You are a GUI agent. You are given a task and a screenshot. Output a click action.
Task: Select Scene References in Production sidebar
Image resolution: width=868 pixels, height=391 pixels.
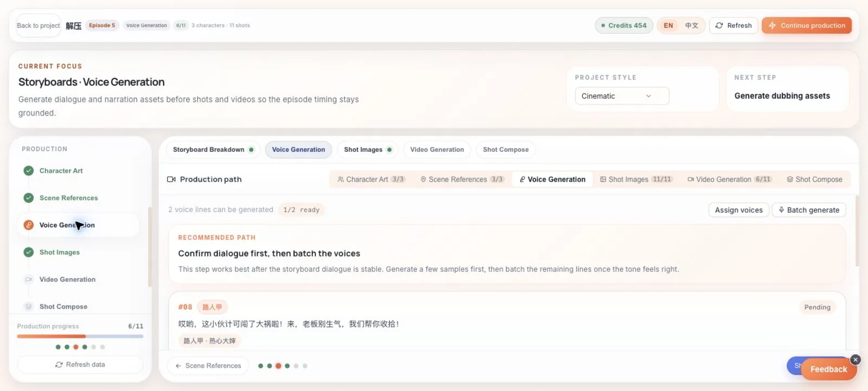pyautogui.click(x=79, y=198)
